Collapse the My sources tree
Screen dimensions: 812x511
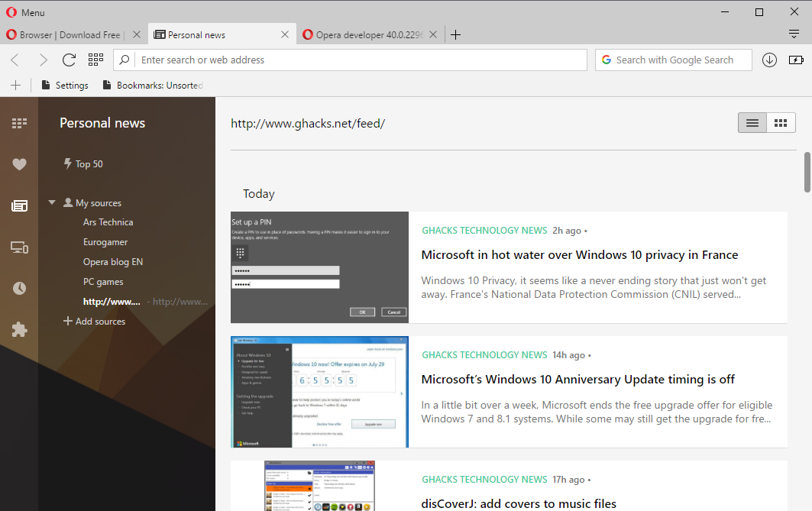[52, 202]
